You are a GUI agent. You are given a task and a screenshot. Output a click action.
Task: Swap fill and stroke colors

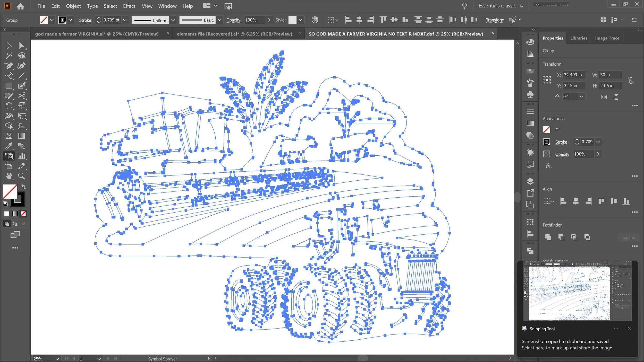(x=24, y=187)
